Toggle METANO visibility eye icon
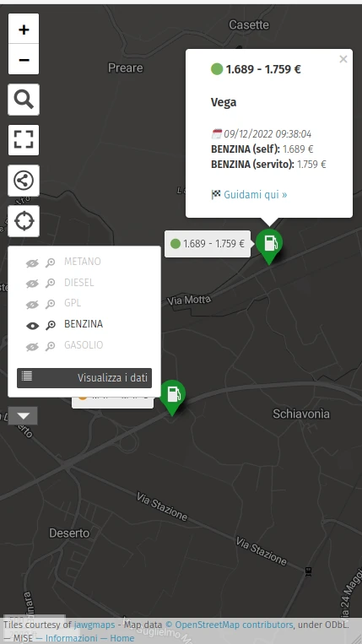The image size is (362, 644). (x=32, y=263)
